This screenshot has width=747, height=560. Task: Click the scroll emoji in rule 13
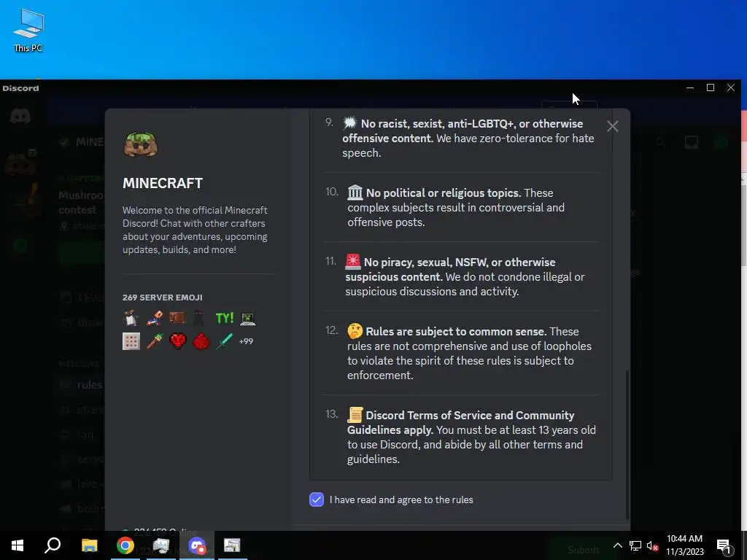click(355, 415)
